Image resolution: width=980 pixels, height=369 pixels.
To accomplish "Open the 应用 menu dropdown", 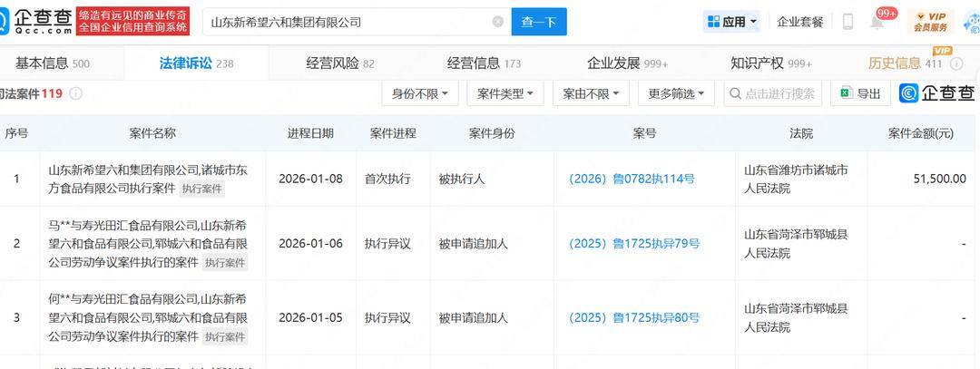I will [732, 22].
